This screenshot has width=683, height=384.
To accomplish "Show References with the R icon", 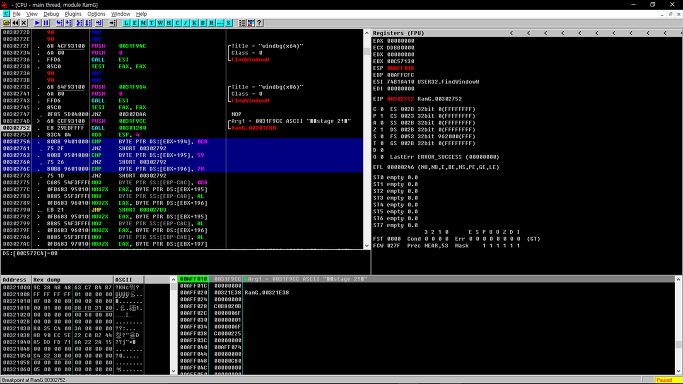I will click(212, 23).
